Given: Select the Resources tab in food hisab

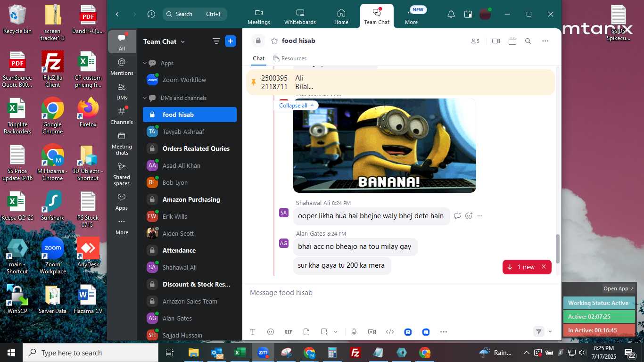Looking at the screenshot, I should pos(290,58).
